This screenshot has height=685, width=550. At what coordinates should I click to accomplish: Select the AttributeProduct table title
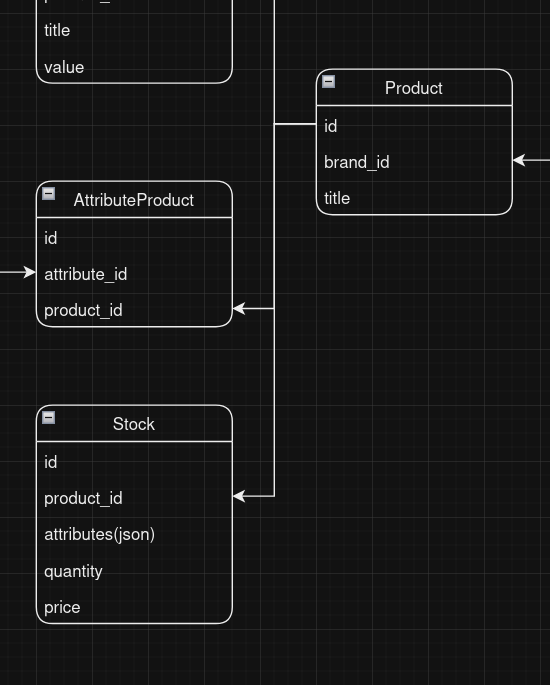[134, 200]
